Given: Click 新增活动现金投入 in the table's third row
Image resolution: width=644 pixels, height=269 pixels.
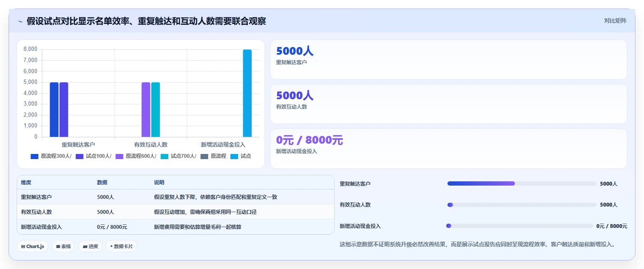Looking at the screenshot, I should click(x=41, y=227).
